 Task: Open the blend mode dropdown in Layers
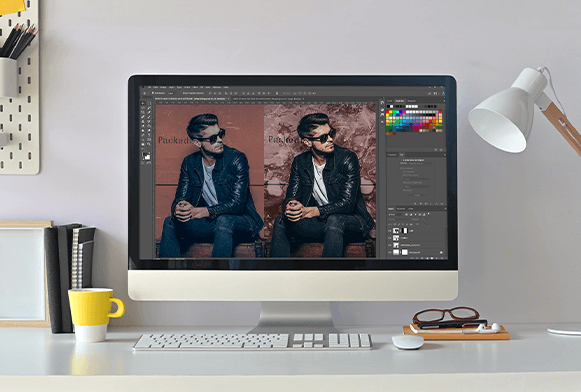[399, 219]
